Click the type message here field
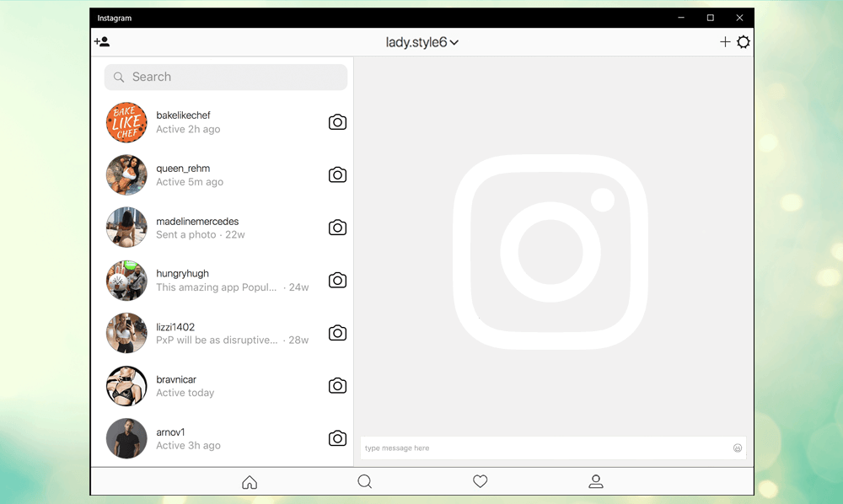Image resolution: width=843 pixels, height=504 pixels. 506,448
